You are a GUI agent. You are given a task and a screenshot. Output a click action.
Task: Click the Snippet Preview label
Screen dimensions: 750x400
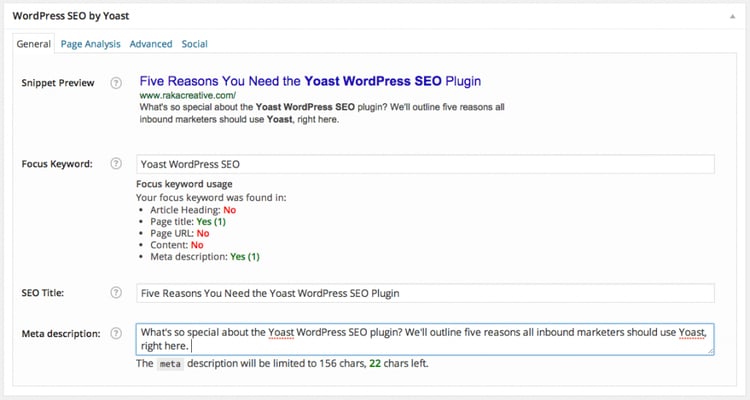pyautogui.click(x=58, y=83)
